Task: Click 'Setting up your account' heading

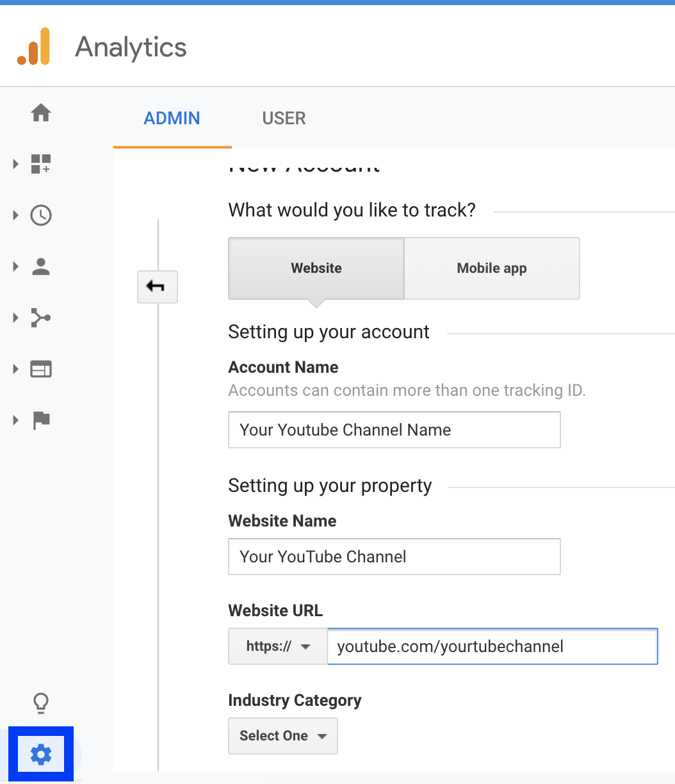Action: point(329,332)
